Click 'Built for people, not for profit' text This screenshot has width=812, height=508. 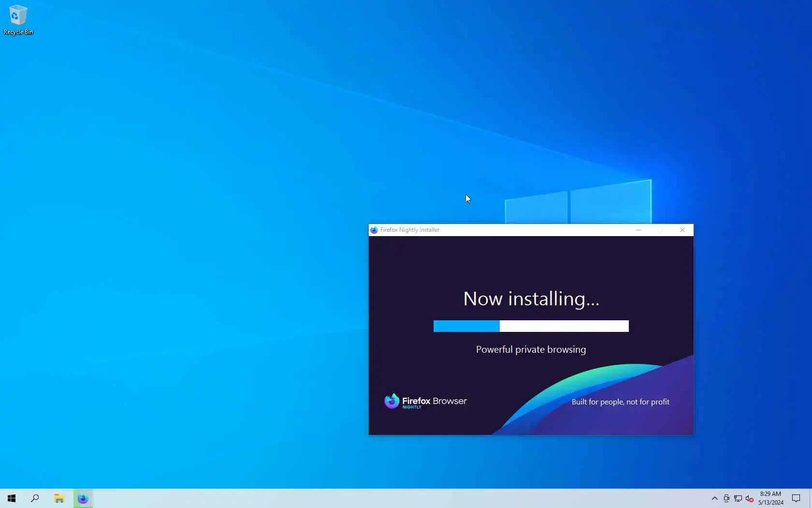pyautogui.click(x=621, y=402)
